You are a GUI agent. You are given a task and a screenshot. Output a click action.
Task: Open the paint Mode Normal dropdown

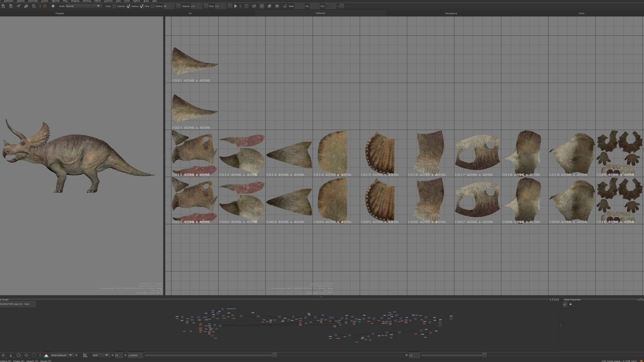[83, 6]
